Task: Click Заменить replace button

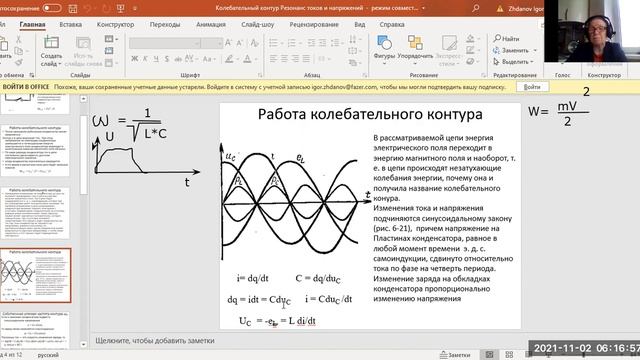Action: [x=514, y=50]
